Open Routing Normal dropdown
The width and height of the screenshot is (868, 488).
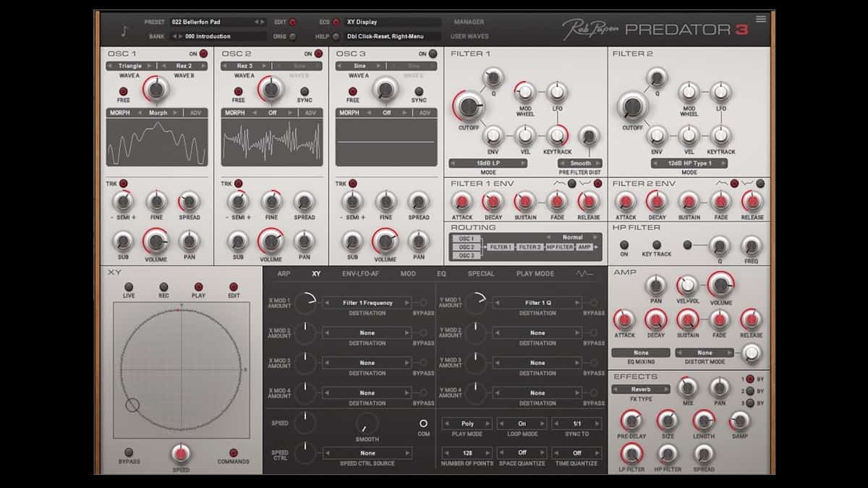click(571, 237)
